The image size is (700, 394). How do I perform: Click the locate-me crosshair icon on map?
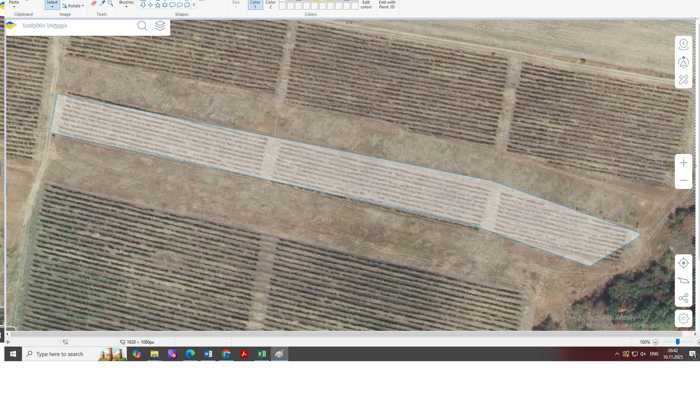coord(683,263)
